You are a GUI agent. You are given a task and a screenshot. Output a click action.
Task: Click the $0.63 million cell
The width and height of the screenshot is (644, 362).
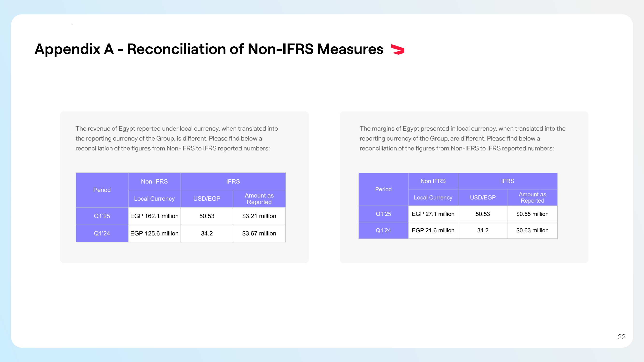point(532,230)
